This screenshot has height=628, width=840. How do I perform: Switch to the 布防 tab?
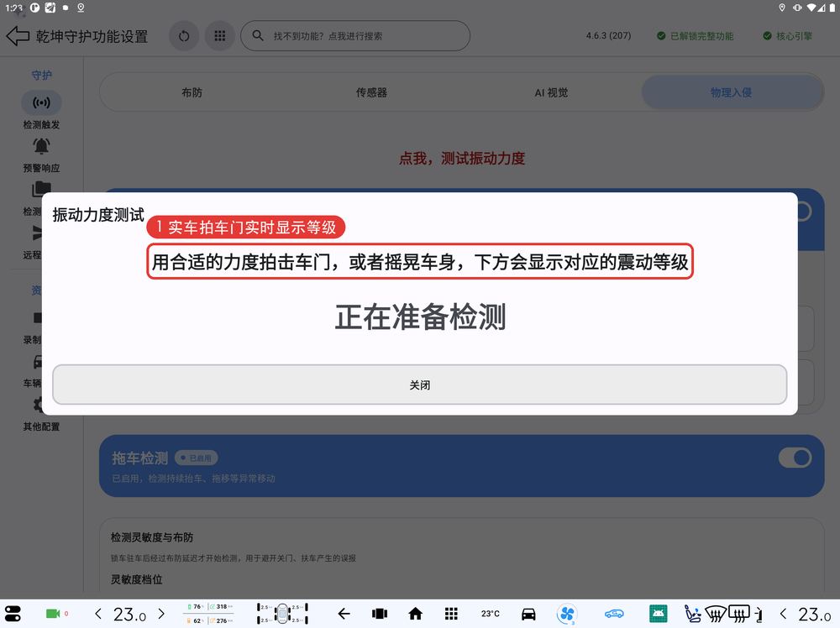coord(192,92)
